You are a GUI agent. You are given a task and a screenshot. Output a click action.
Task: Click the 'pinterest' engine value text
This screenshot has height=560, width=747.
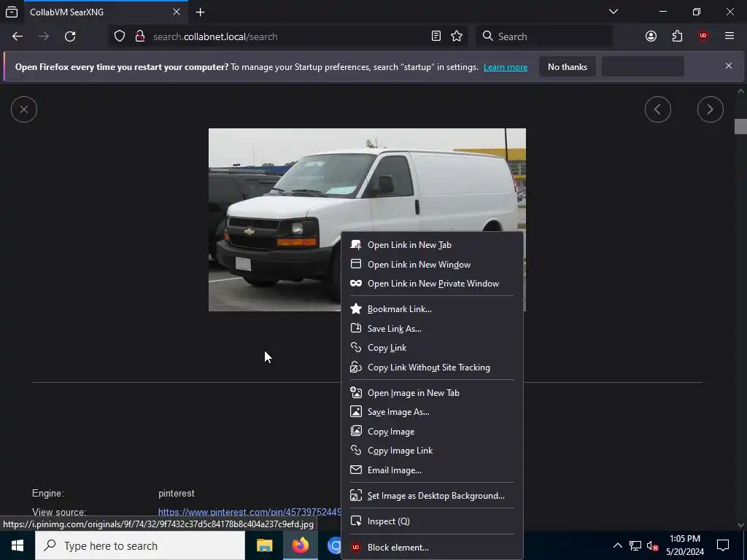(x=177, y=494)
